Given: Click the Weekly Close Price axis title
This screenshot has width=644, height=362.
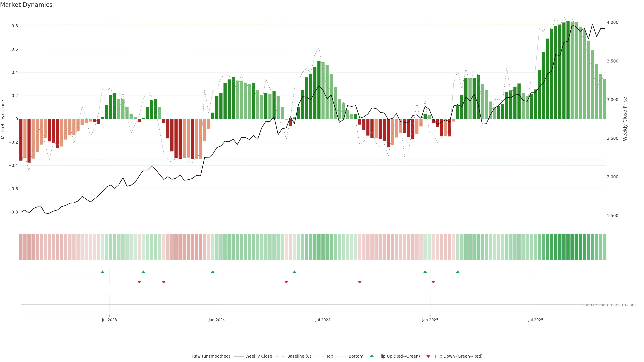Looking at the screenshot, I should [625, 119].
